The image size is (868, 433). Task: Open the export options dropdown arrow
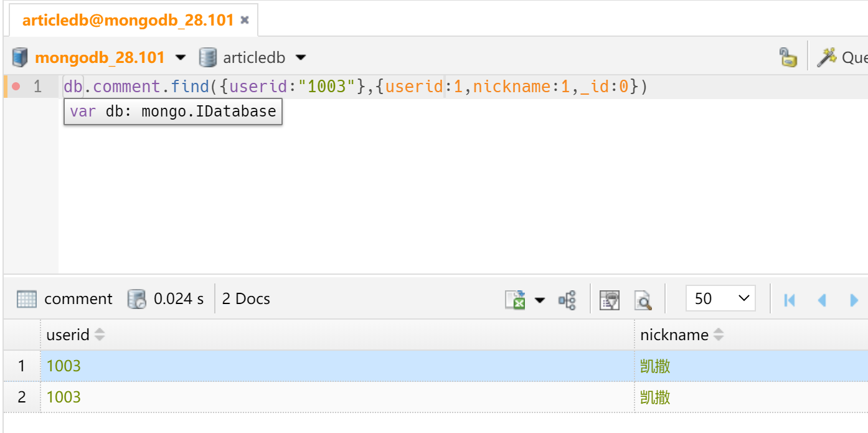point(540,300)
